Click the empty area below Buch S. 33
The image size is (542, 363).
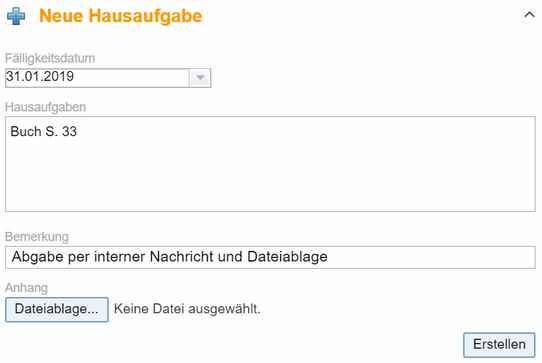(270, 176)
